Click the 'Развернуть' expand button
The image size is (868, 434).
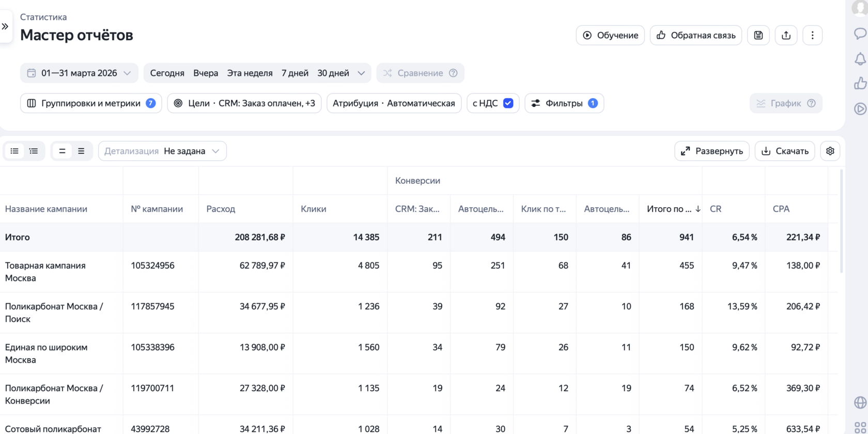pos(711,151)
